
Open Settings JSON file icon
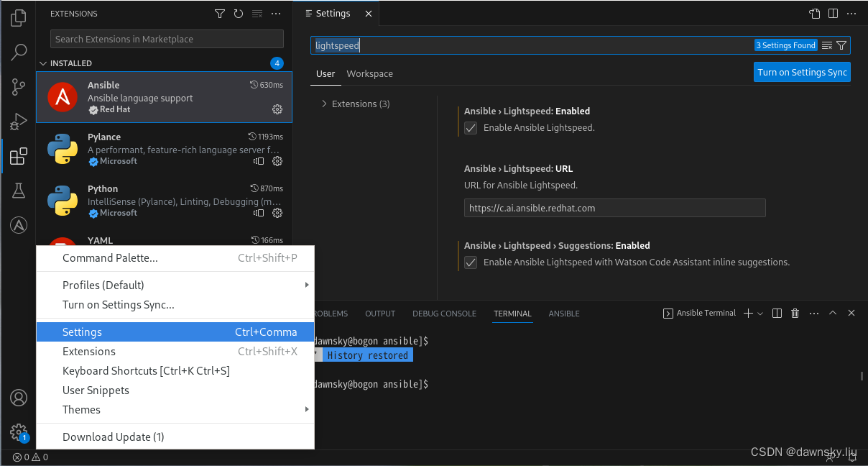[x=814, y=14]
